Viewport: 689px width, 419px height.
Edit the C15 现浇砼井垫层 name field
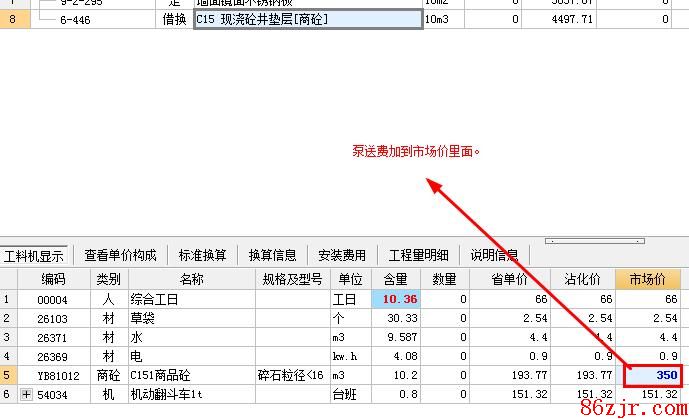click(x=307, y=19)
